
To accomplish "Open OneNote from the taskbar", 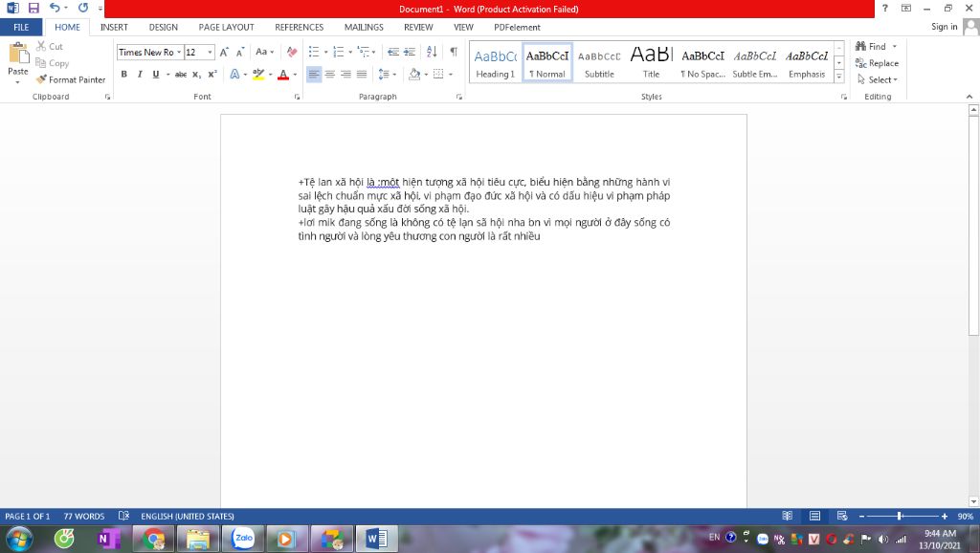I will click(108, 539).
